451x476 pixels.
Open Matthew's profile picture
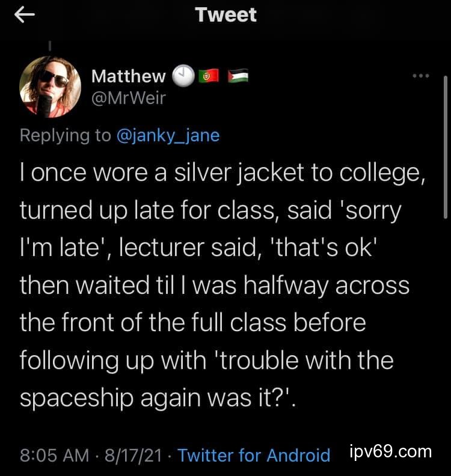(51, 87)
